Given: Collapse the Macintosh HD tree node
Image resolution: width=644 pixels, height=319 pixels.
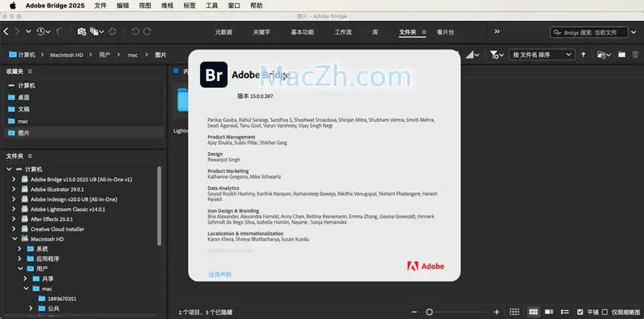Looking at the screenshot, I should click(14, 239).
